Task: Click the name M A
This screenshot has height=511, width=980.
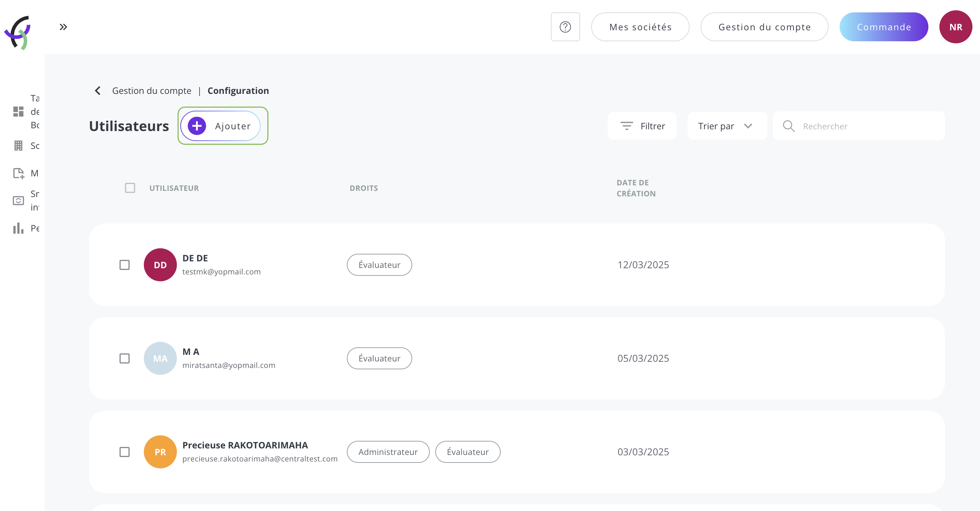Action: click(191, 352)
